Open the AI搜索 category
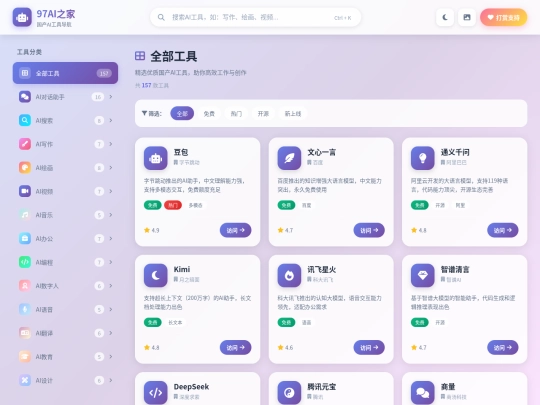This screenshot has width=540, height=405. pos(65,121)
